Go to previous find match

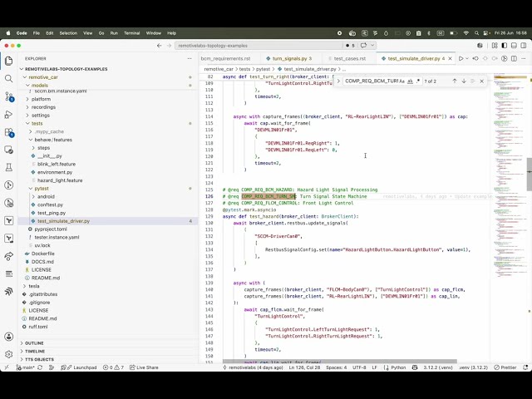(x=455, y=81)
